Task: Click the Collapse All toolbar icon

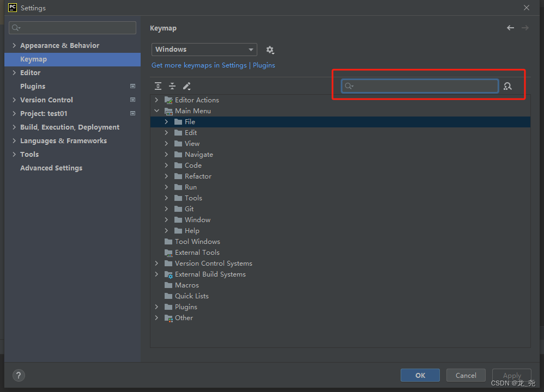Action: point(172,86)
